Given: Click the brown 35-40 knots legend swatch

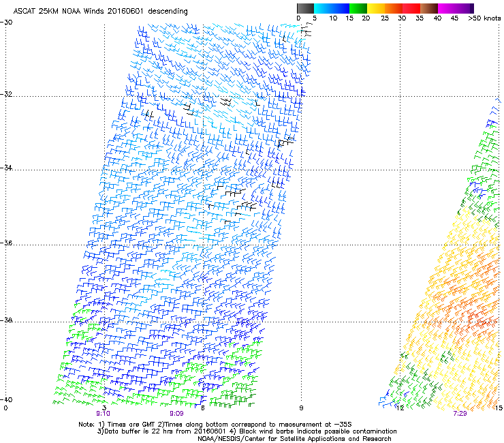Looking at the screenshot, I should (x=429, y=8).
